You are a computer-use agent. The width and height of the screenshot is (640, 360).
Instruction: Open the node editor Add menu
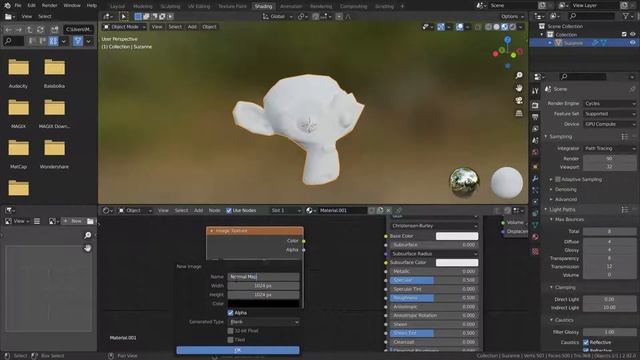pyautogui.click(x=198, y=211)
